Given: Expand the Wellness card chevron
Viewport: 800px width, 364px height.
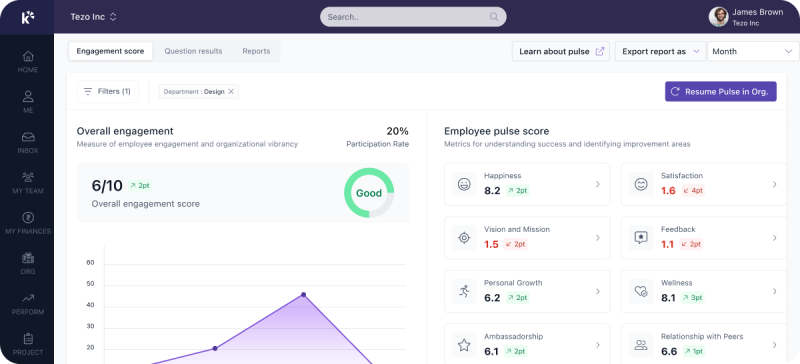Looking at the screenshot, I should coord(774,292).
